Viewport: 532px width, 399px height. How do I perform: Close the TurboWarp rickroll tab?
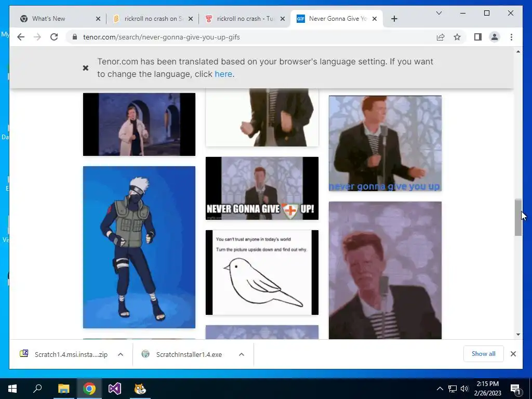point(282,19)
